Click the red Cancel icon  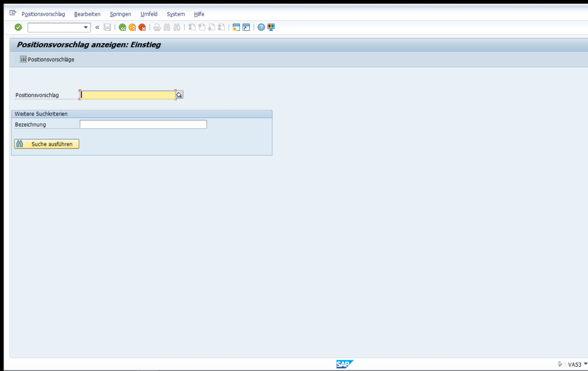coord(142,27)
